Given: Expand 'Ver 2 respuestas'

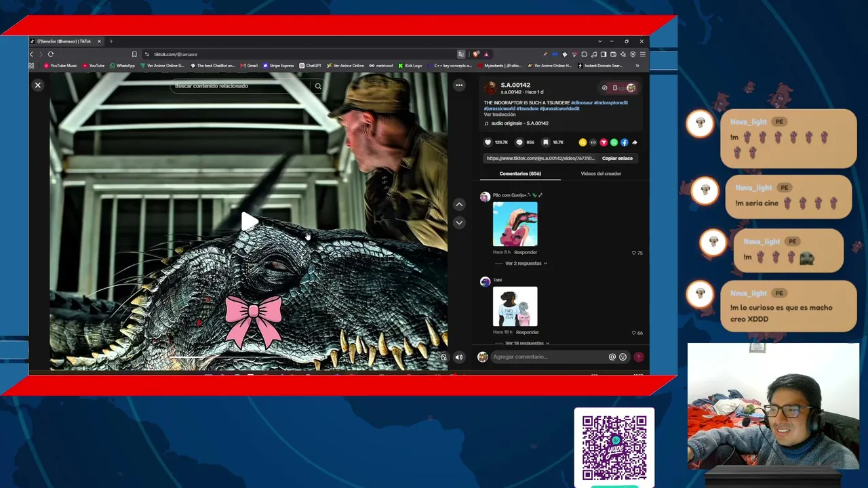Looking at the screenshot, I should (526, 263).
